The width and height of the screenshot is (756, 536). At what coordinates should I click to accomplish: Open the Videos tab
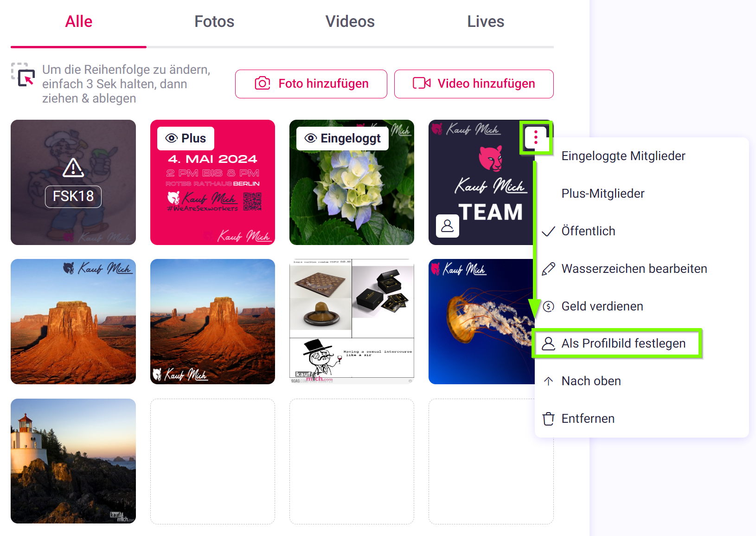350,22
